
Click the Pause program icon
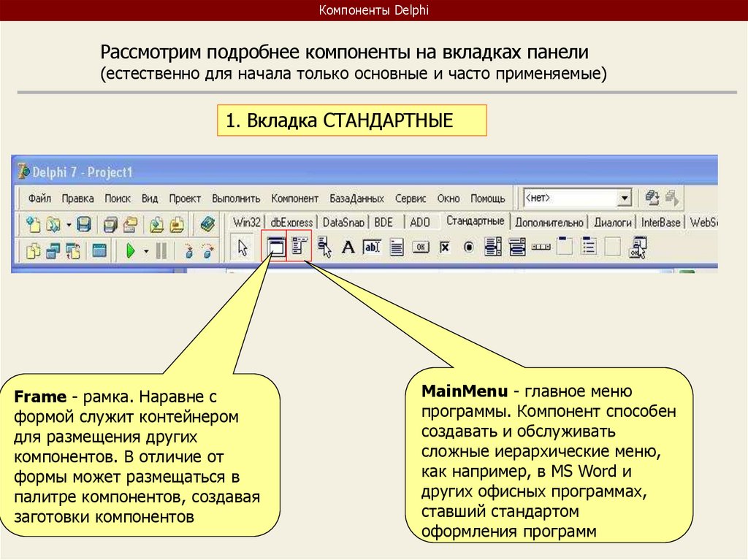(x=161, y=250)
